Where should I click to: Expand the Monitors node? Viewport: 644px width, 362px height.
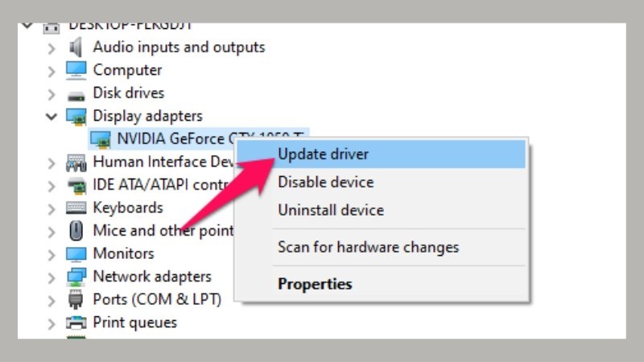(x=52, y=255)
